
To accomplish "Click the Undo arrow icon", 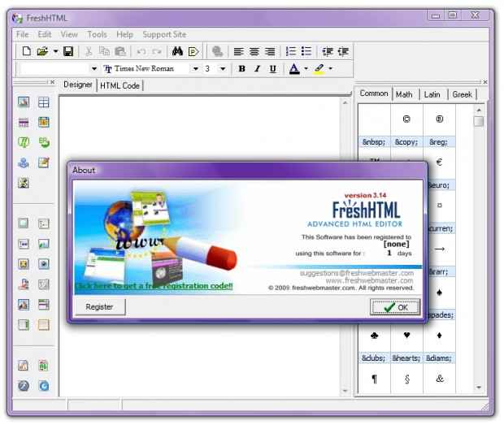I will (x=141, y=51).
